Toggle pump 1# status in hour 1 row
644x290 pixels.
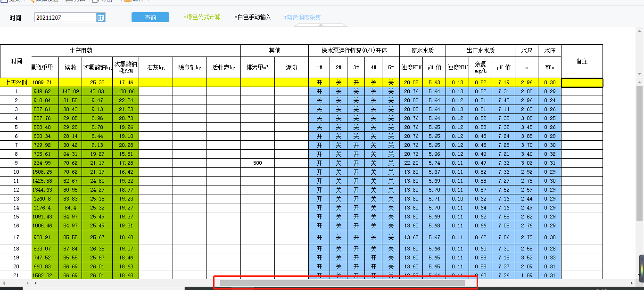[x=319, y=91]
